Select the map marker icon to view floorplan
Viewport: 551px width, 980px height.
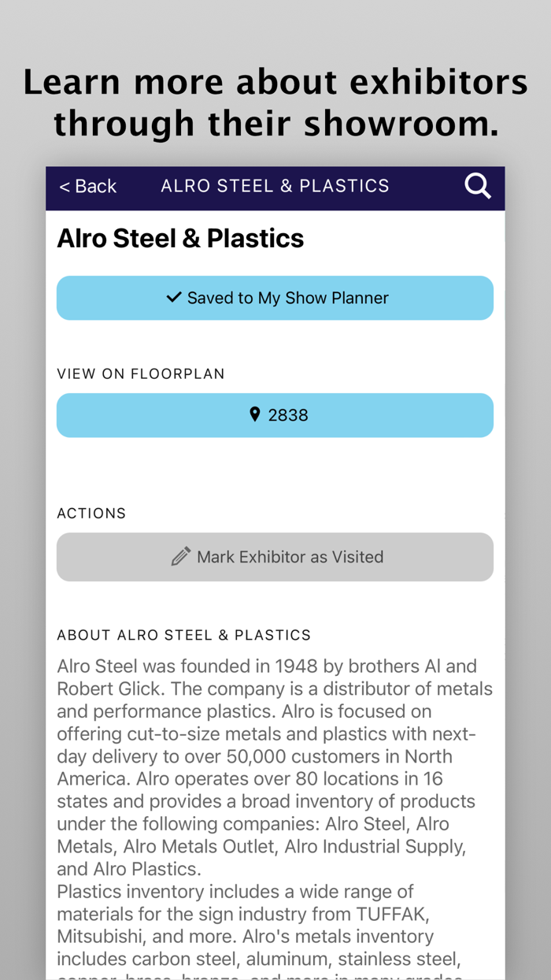254,413
